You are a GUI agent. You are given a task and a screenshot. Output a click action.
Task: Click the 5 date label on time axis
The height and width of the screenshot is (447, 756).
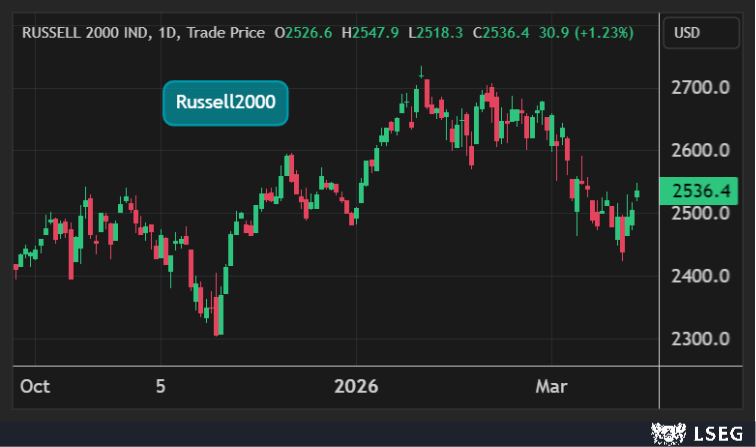[x=160, y=386]
